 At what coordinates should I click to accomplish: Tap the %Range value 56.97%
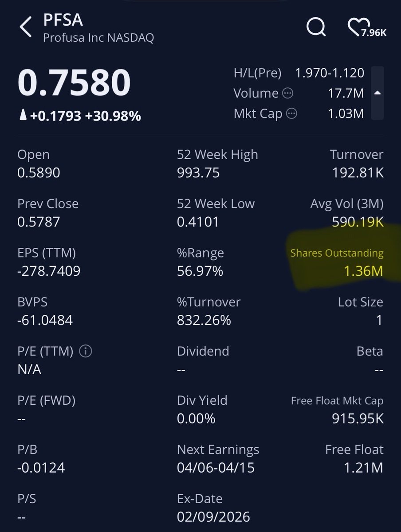[200, 270]
